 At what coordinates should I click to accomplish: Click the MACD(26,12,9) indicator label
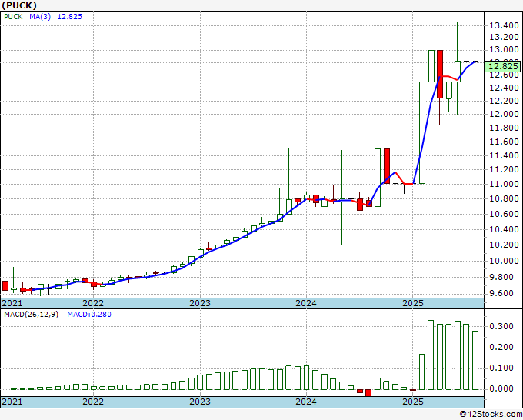pyautogui.click(x=31, y=315)
